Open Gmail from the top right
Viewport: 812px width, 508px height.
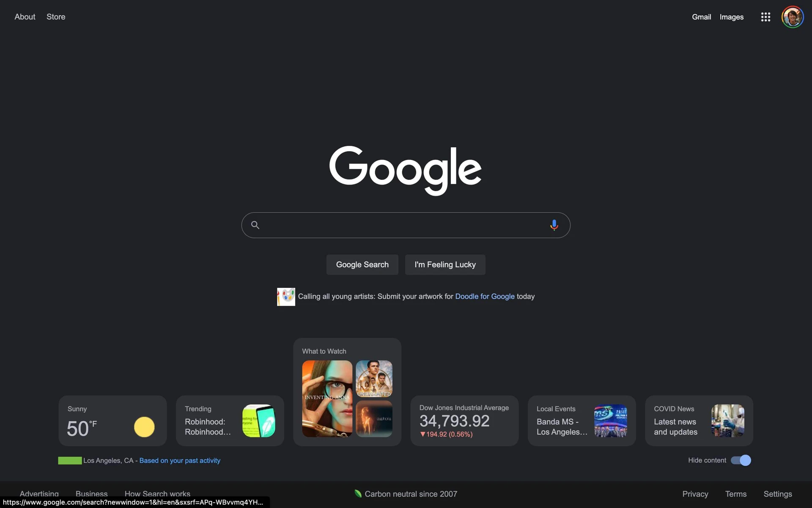[701, 17]
